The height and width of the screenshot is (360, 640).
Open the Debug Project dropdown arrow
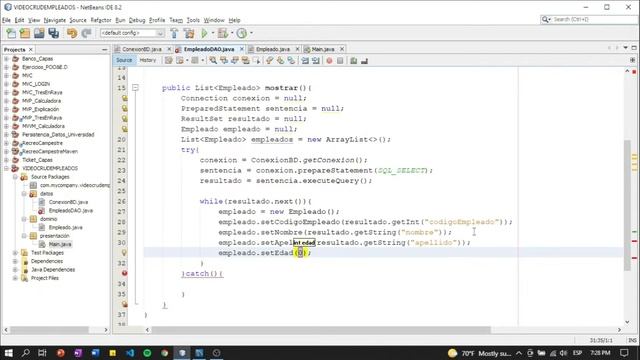coord(232,33)
